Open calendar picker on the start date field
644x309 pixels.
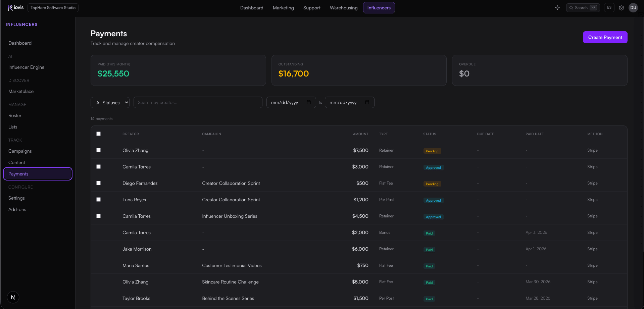tap(309, 102)
